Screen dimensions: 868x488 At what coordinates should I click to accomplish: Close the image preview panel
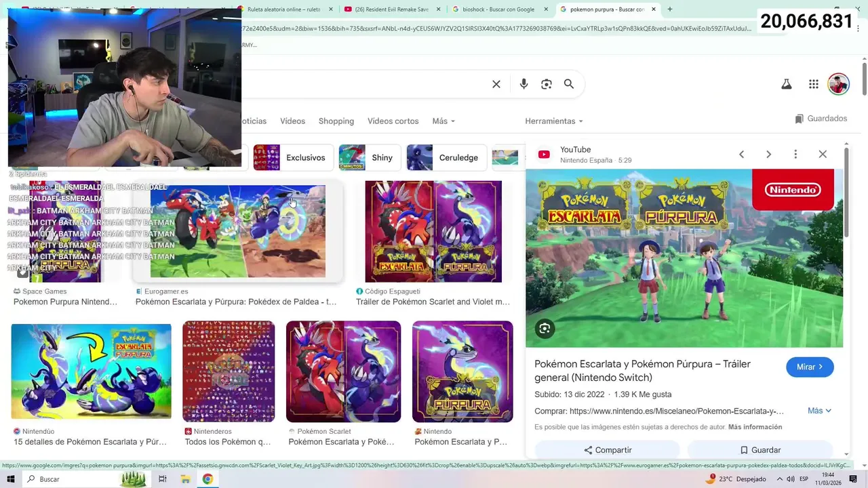point(823,155)
